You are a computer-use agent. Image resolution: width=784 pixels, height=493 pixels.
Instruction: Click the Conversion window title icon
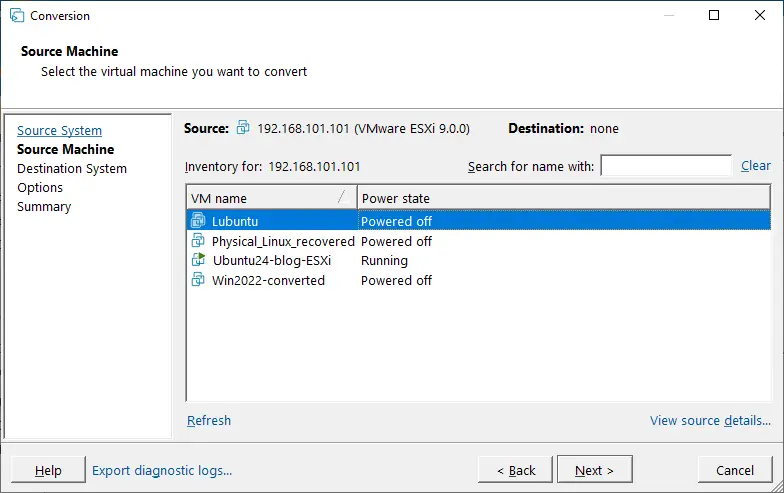tap(16, 16)
